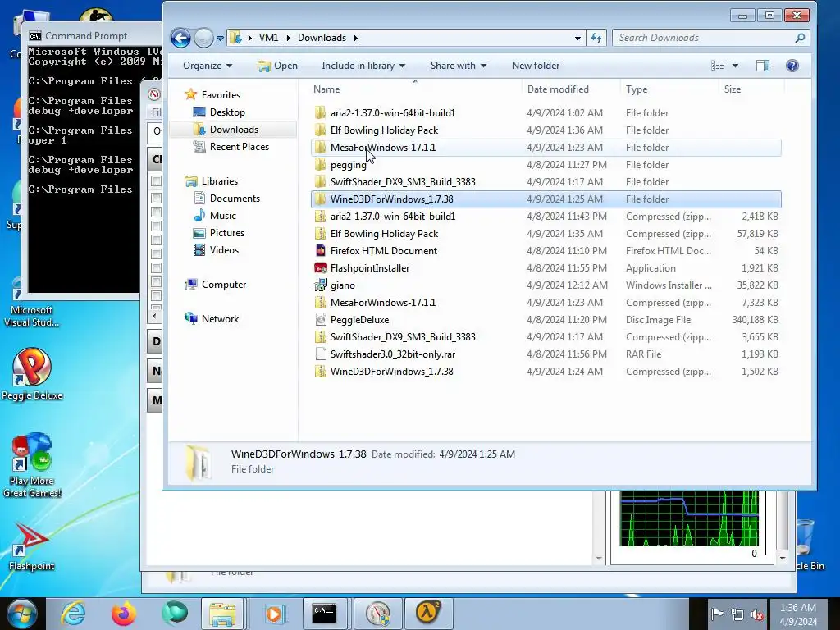The width and height of the screenshot is (840, 630).
Task: Launch Firefox from the taskbar
Action: pos(124,614)
